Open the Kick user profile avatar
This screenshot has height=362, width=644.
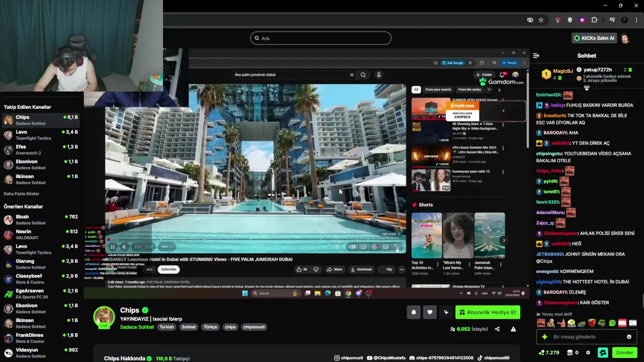pyautogui.click(x=625, y=38)
